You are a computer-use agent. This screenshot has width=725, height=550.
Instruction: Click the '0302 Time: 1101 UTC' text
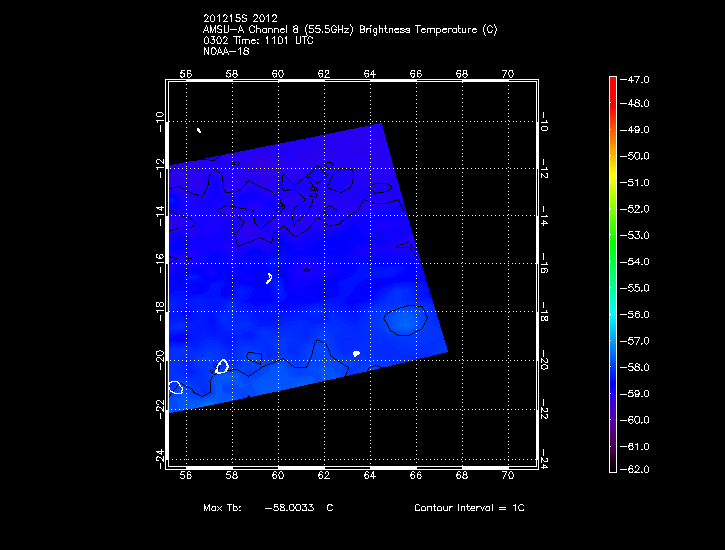[258, 40]
